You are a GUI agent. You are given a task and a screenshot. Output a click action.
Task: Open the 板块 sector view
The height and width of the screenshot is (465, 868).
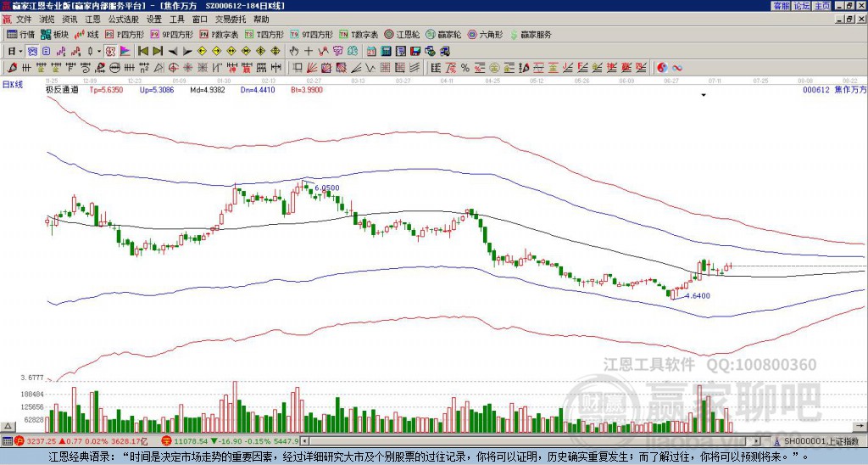pyautogui.click(x=54, y=34)
